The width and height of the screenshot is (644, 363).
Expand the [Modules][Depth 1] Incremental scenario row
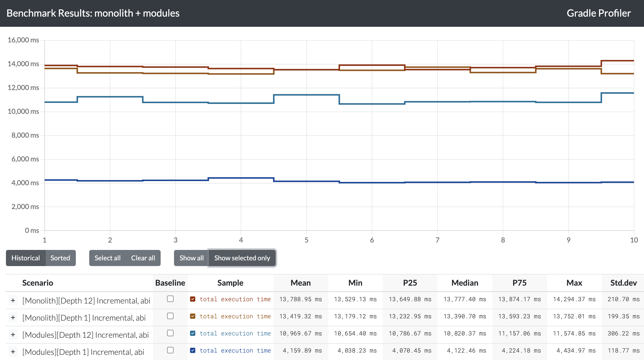[x=13, y=351]
